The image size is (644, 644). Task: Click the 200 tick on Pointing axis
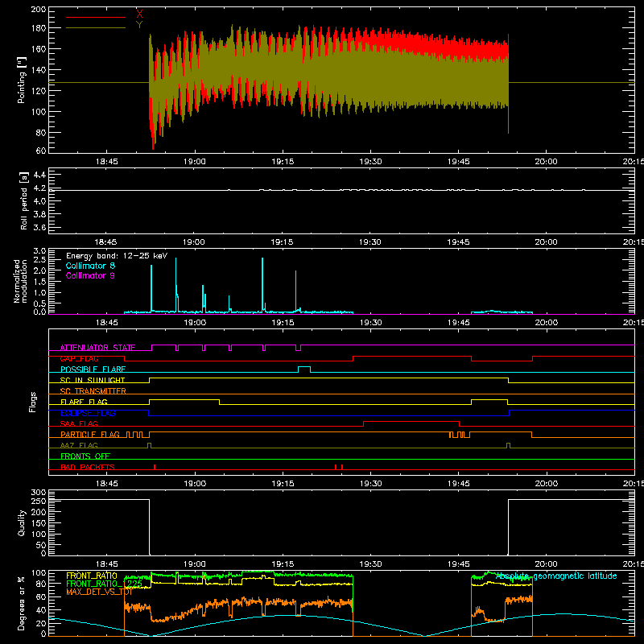(39, 9)
